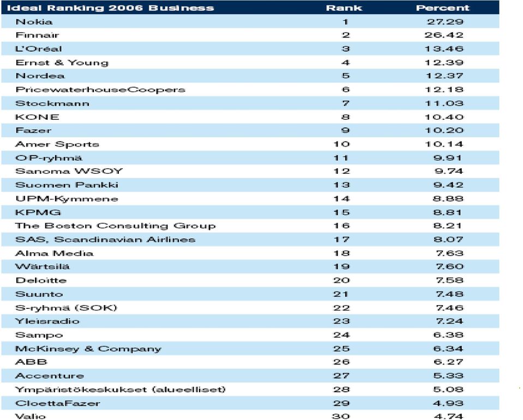Select the PricewaterhouseCoopers entry
The width and height of the screenshot is (523, 420).
point(100,89)
